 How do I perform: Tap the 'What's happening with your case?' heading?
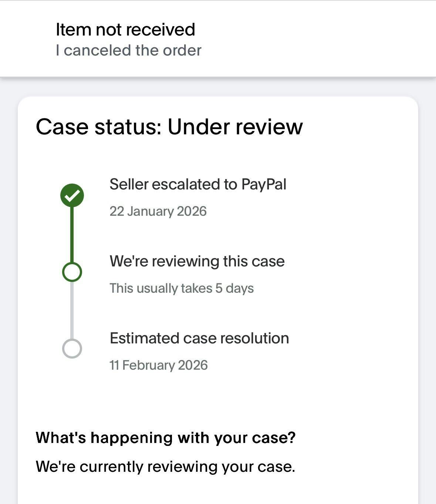pyautogui.click(x=166, y=438)
